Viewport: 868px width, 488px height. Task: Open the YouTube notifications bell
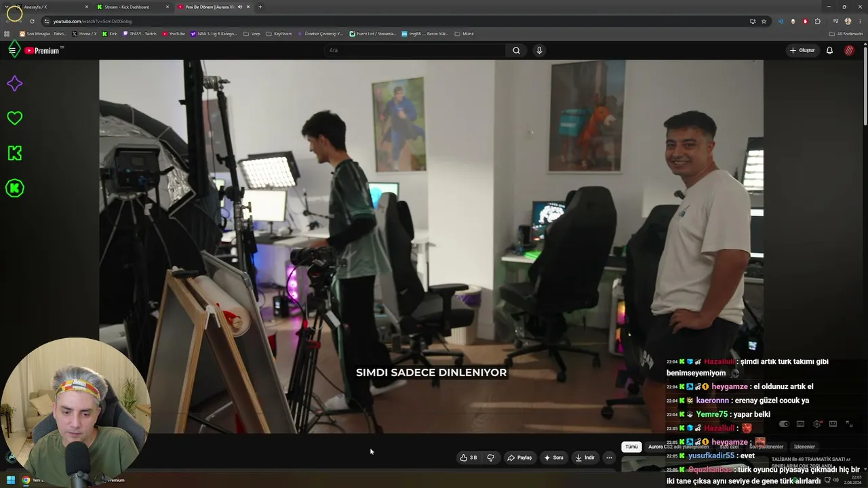829,50
